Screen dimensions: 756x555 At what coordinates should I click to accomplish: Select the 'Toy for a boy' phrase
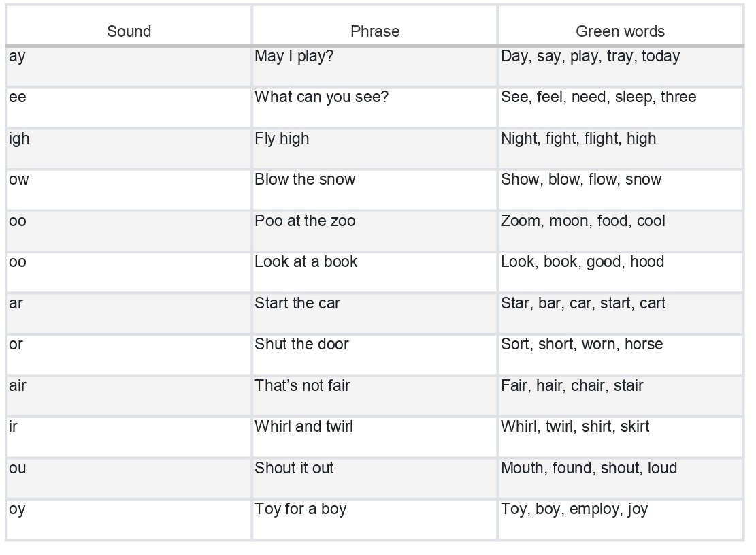tap(300, 509)
